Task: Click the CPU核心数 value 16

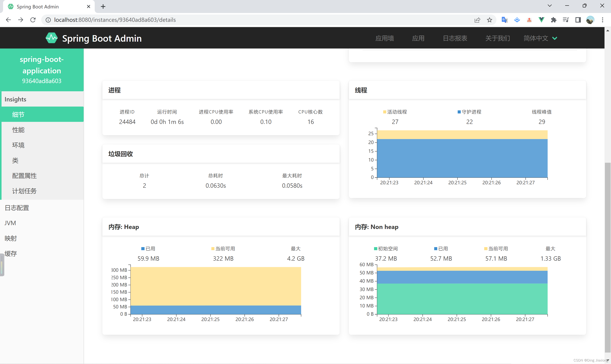Action: (311, 122)
